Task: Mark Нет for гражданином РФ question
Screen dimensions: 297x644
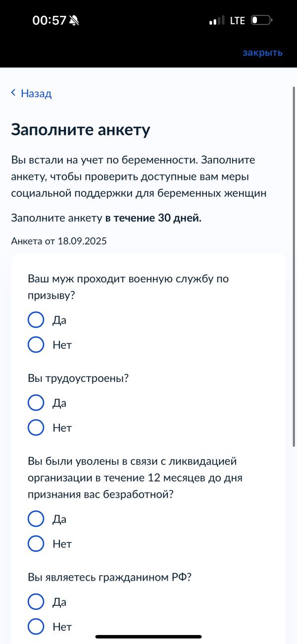Action: (36, 627)
